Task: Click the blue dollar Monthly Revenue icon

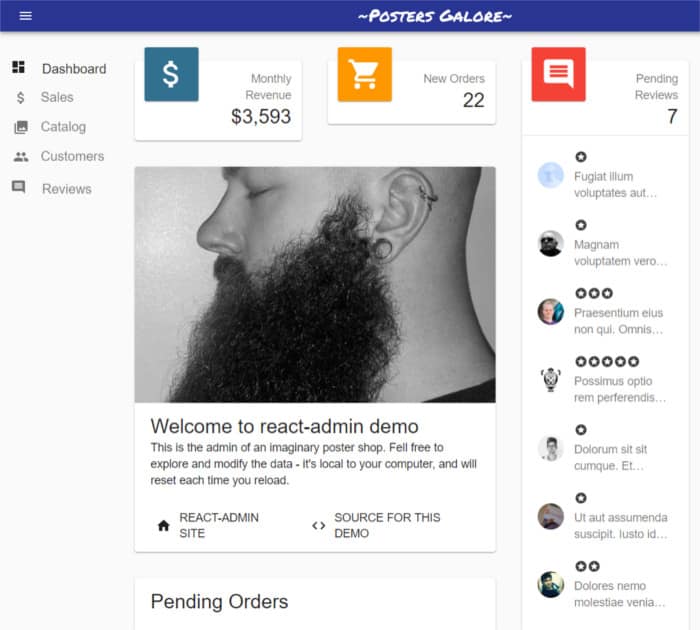Action: pyautogui.click(x=171, y=75)
